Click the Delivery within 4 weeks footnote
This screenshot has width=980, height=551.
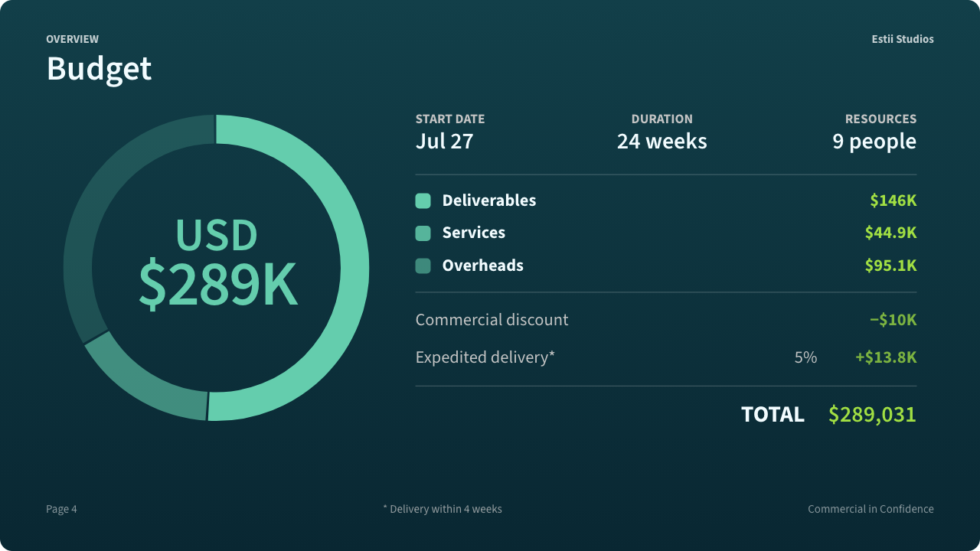[443, 509]
